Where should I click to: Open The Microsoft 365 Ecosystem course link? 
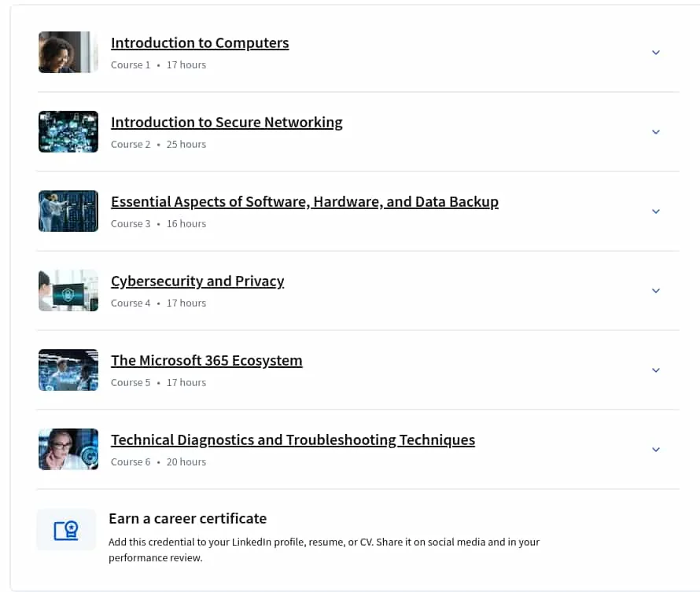(206, 360)
